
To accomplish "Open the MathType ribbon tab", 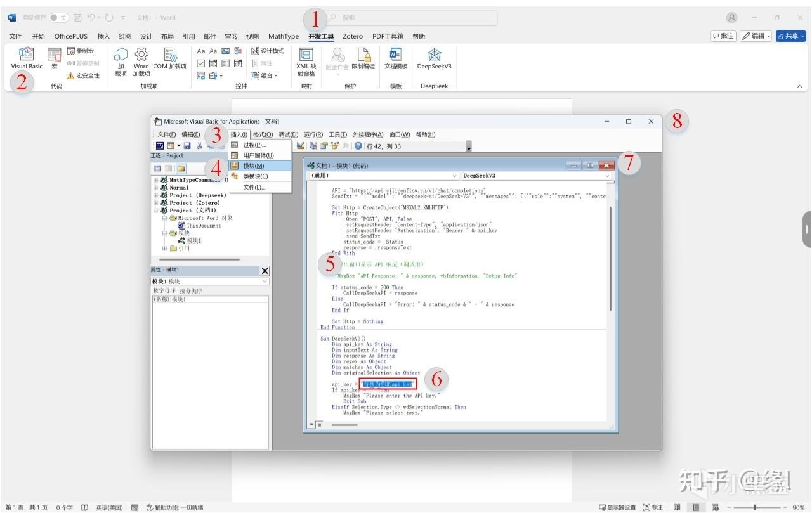I will [x=284, y=36].
